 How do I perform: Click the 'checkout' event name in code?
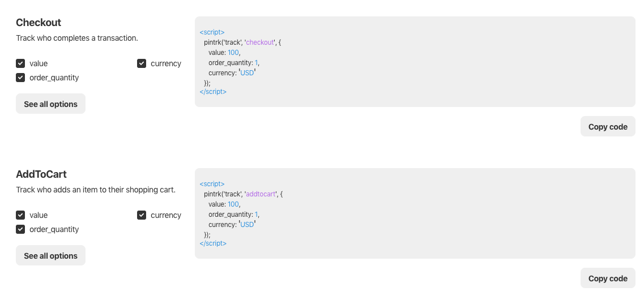pos(260,42)
